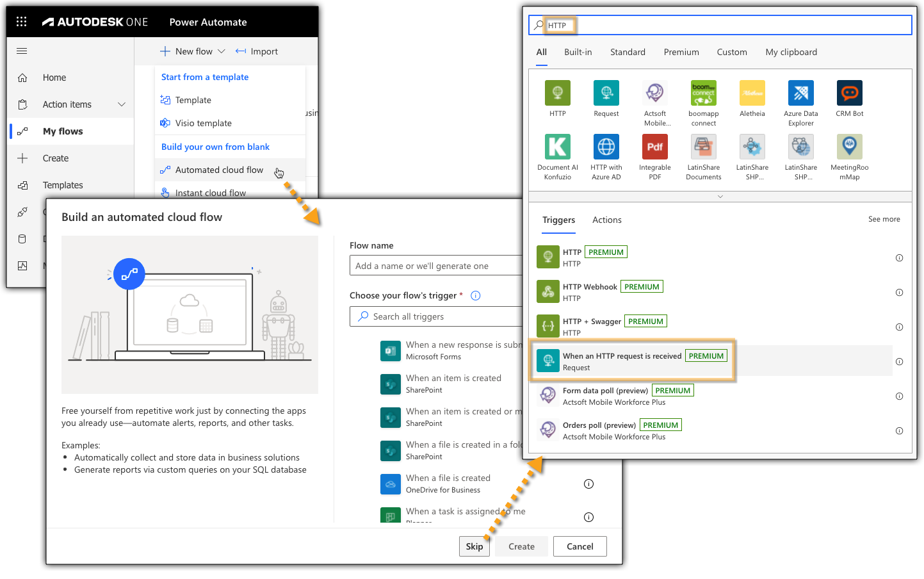Screen dimensions: 924x579
Task: Click info icon for When a task is assigned
Action: (588, 517)
